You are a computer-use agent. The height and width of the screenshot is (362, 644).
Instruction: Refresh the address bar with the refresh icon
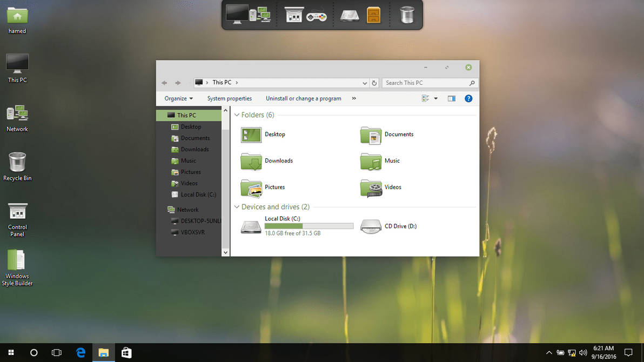click(374, 82)
